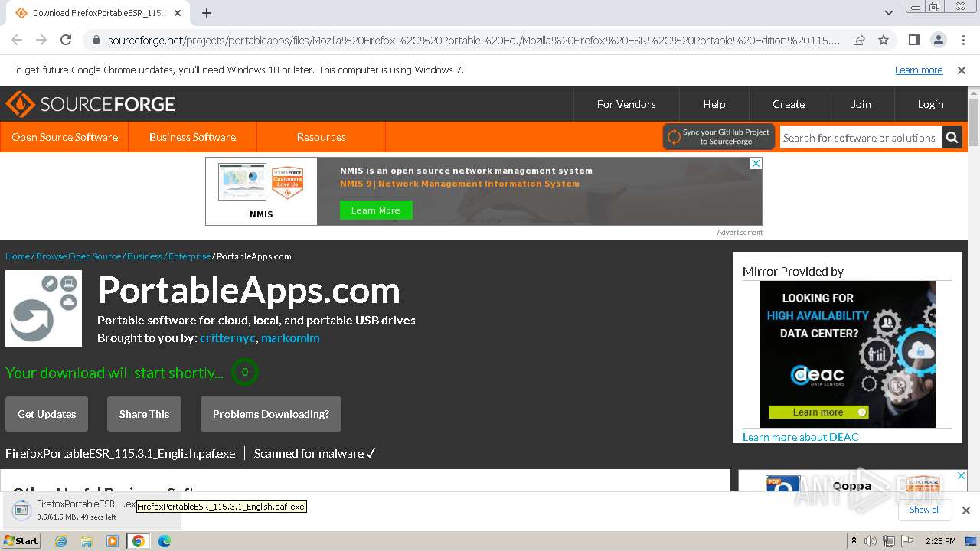Viewport: 980px width, 551px height.
Task: Close the downloads bar
Action: [965, 510]
